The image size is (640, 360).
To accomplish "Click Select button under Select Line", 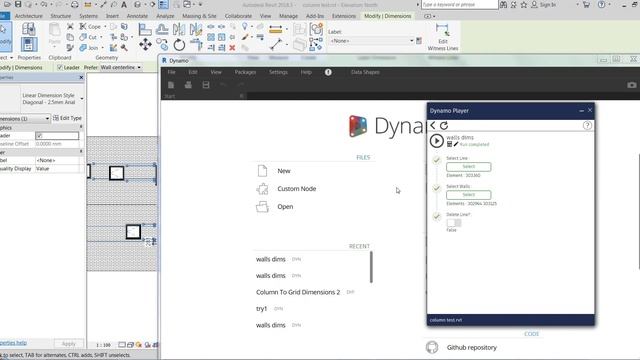I will click(x=469, y=167).
